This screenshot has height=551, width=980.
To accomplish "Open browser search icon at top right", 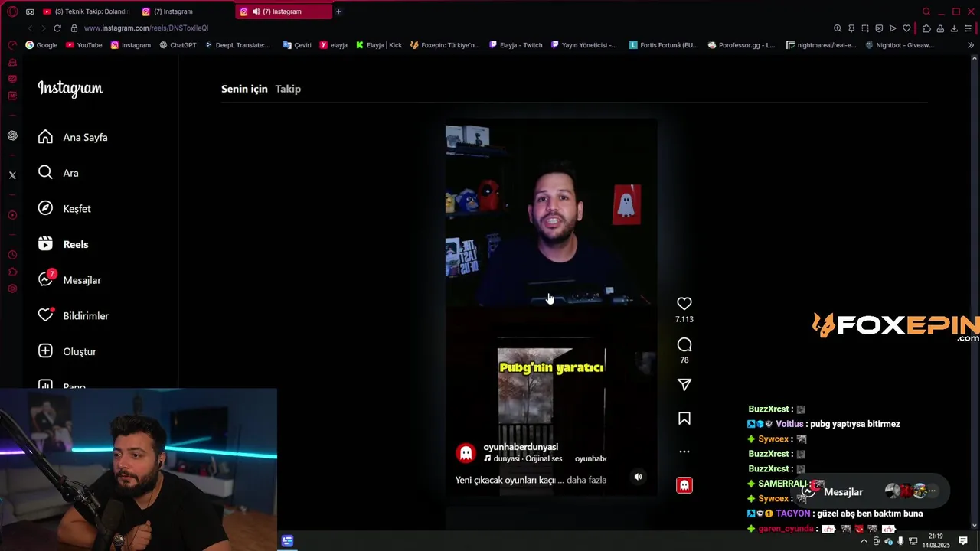I will point(926,11).
